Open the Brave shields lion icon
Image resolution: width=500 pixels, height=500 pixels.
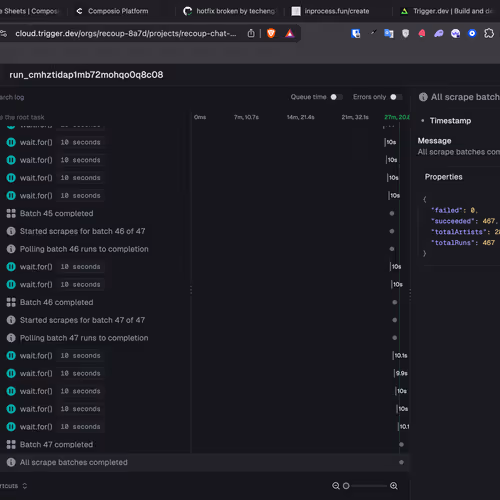[271, 33]
